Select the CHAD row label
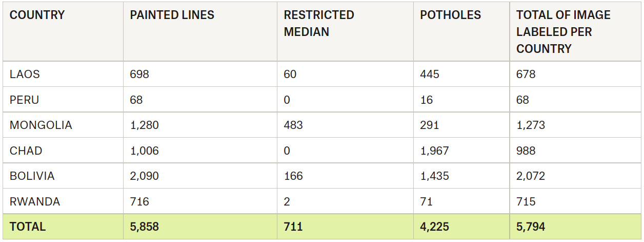 tap(26, 151)
